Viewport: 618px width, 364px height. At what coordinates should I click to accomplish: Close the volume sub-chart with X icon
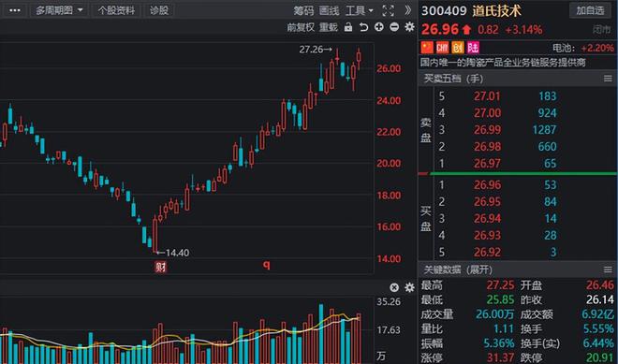[394, 287]
